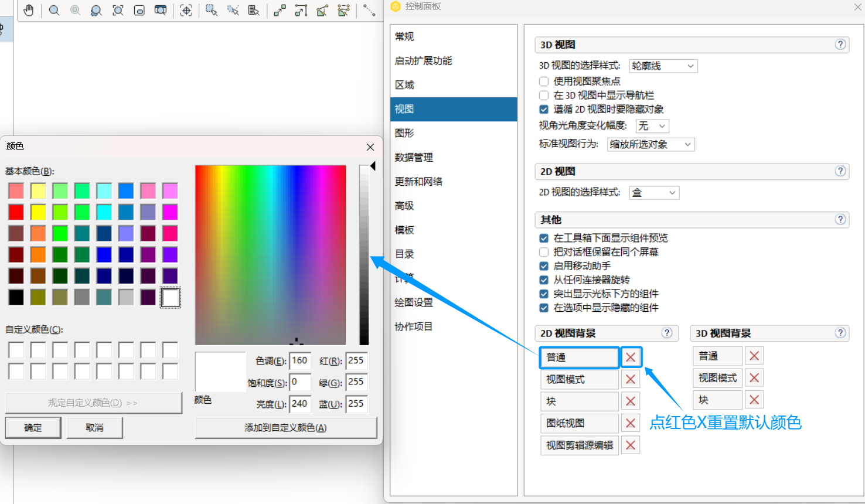Uncheck 突出显示光标下方的组件
Screen dimensions: 865x504
point(544,294)
